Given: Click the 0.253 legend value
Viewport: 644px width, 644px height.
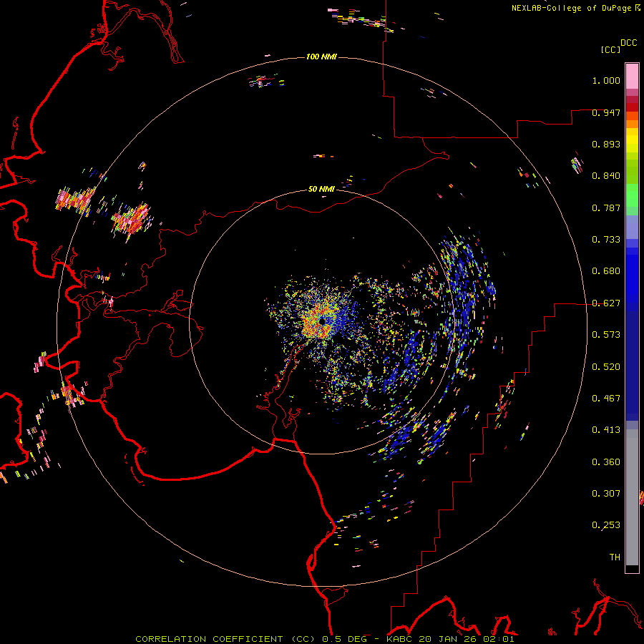Looking at the screenshot, I should 606,525.
